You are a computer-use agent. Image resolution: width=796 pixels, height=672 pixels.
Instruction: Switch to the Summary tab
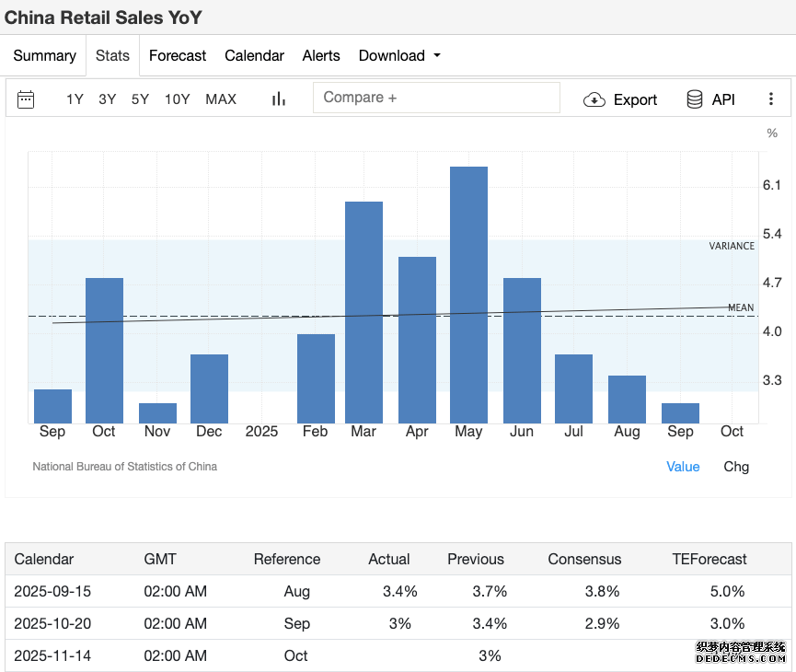[x=45, y=55]
